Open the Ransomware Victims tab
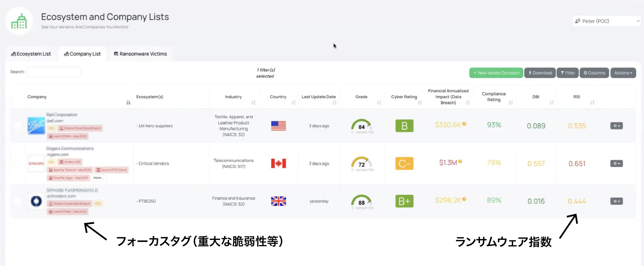 [x=140, y=54]
